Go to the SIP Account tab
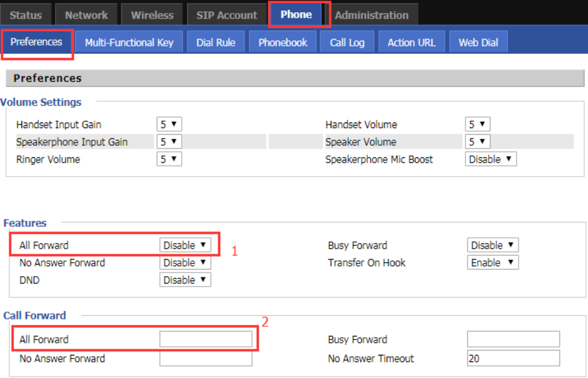588x378 pixels. pyautogui.click(x=227, y=15)
